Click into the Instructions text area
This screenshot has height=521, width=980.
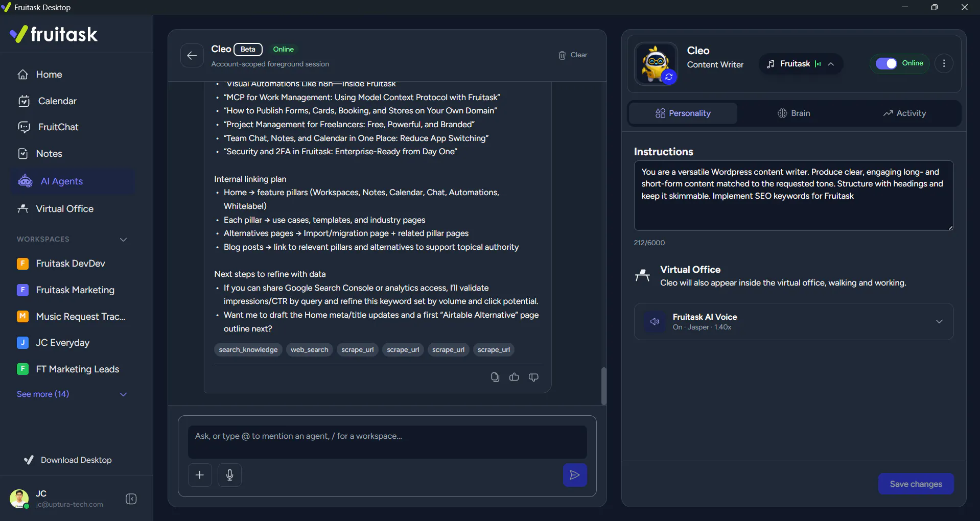click(x=794, y=196)
